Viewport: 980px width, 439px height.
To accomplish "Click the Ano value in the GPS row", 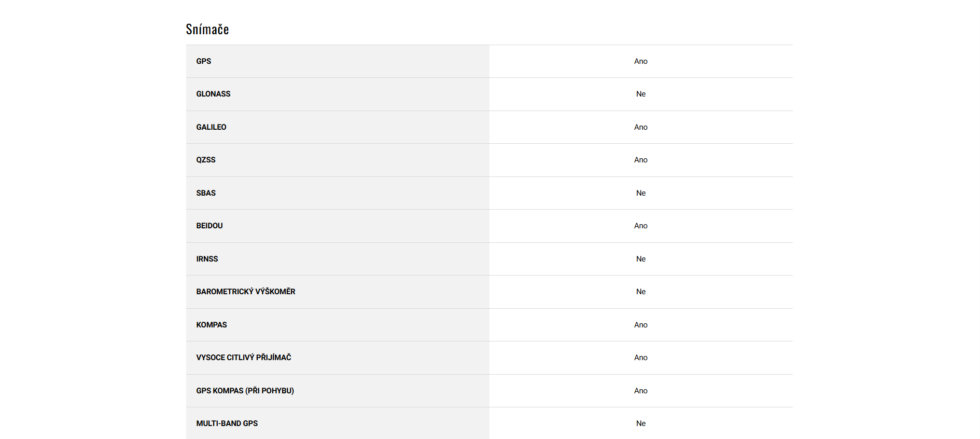I will [x=641, y=61].
